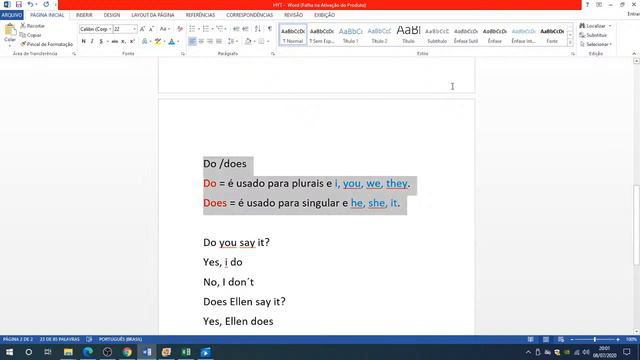Decrease the paragraph indent
Viewport: 640px width, 360px height.
tap(236, 29)
